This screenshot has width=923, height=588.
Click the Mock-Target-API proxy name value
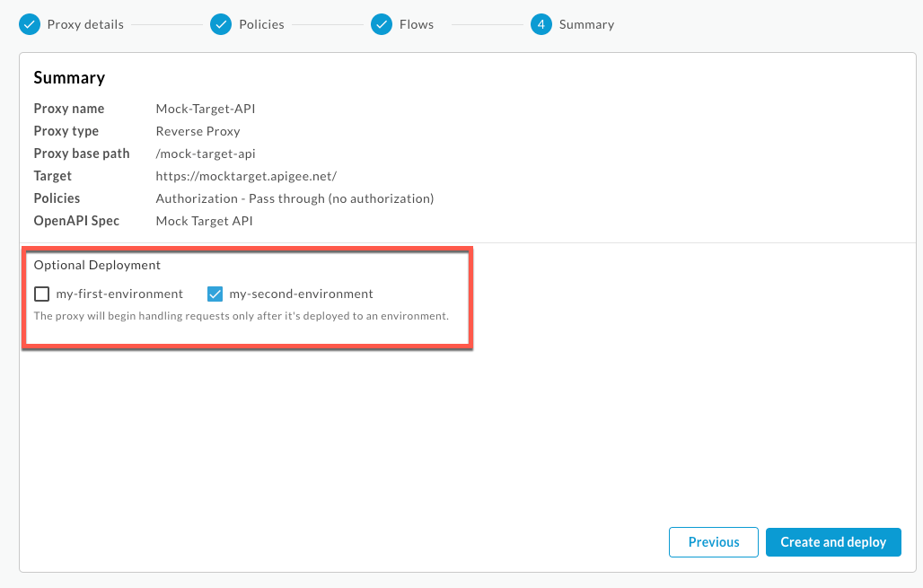coord(207,109)
